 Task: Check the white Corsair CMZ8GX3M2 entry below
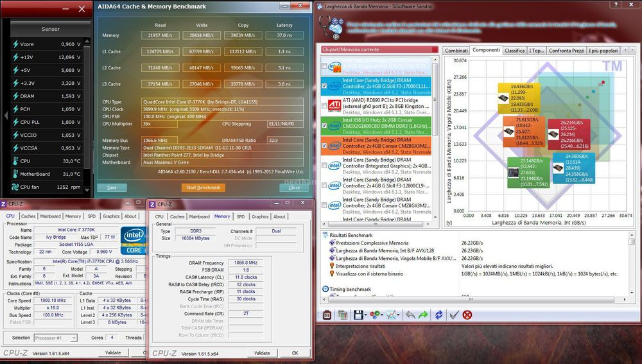tap(325, 205)
